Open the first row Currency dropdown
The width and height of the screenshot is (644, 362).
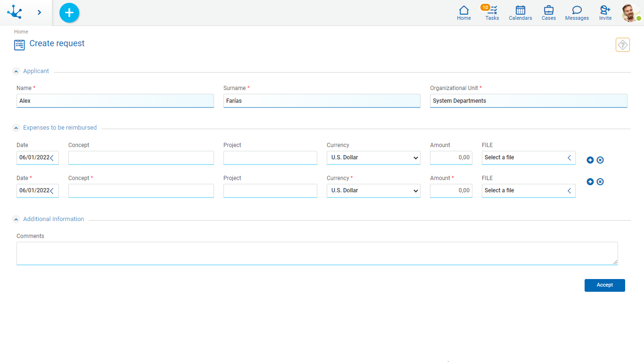click(373, 158)
